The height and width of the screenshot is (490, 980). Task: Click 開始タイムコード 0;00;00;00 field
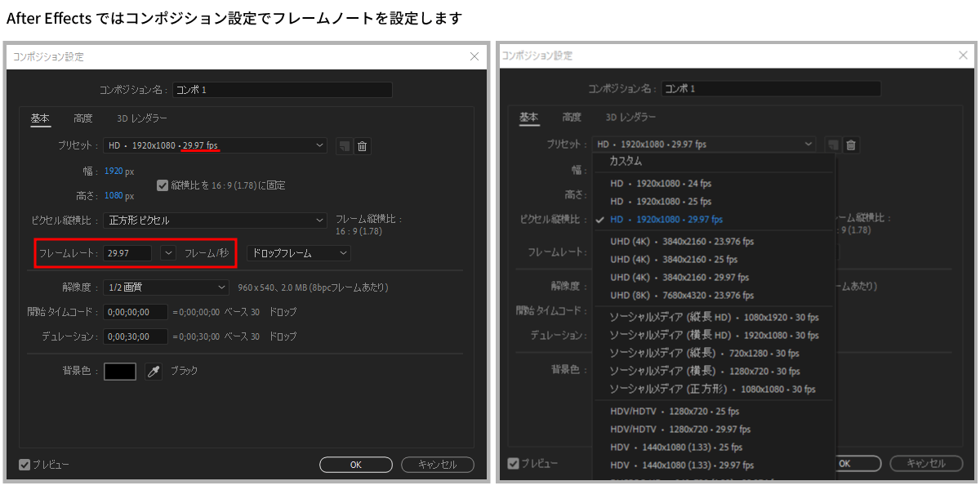tap(136, 312)
